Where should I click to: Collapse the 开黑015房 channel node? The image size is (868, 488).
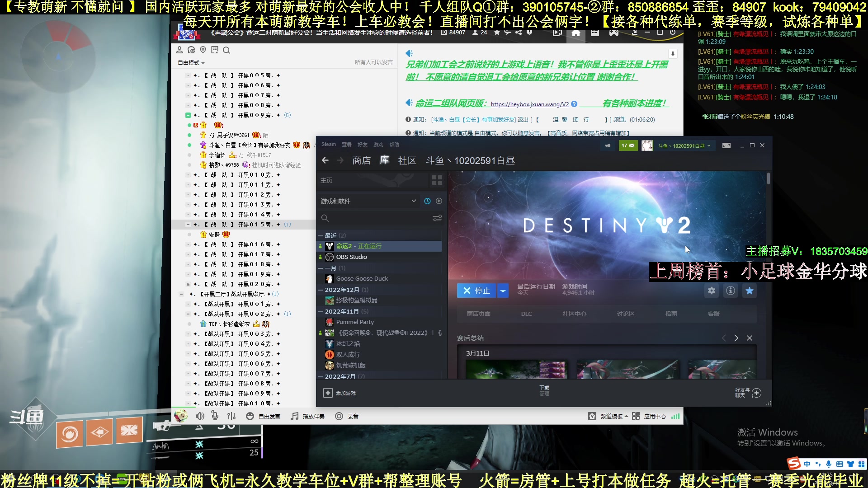point(188,225)
